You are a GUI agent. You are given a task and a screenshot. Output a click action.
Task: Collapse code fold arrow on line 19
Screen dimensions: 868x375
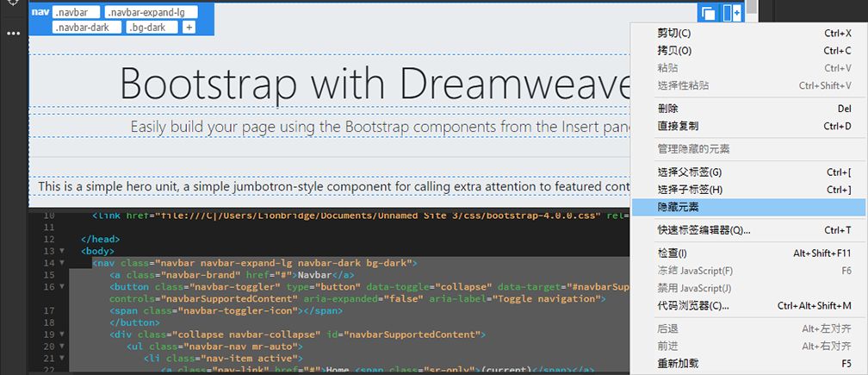point(61,334)
